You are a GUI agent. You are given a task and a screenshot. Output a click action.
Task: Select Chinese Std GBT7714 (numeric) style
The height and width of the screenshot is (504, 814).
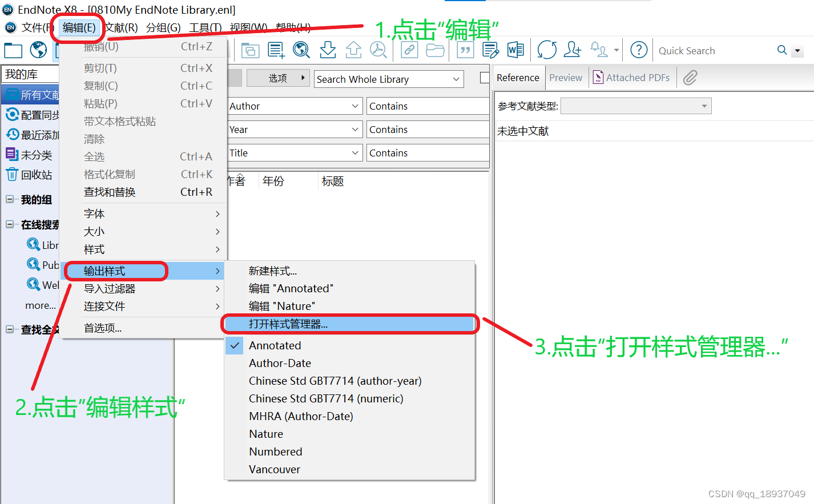point(349,399)
